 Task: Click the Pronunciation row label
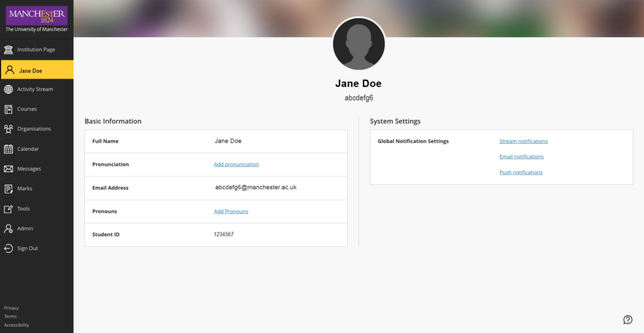pos(111,165)
